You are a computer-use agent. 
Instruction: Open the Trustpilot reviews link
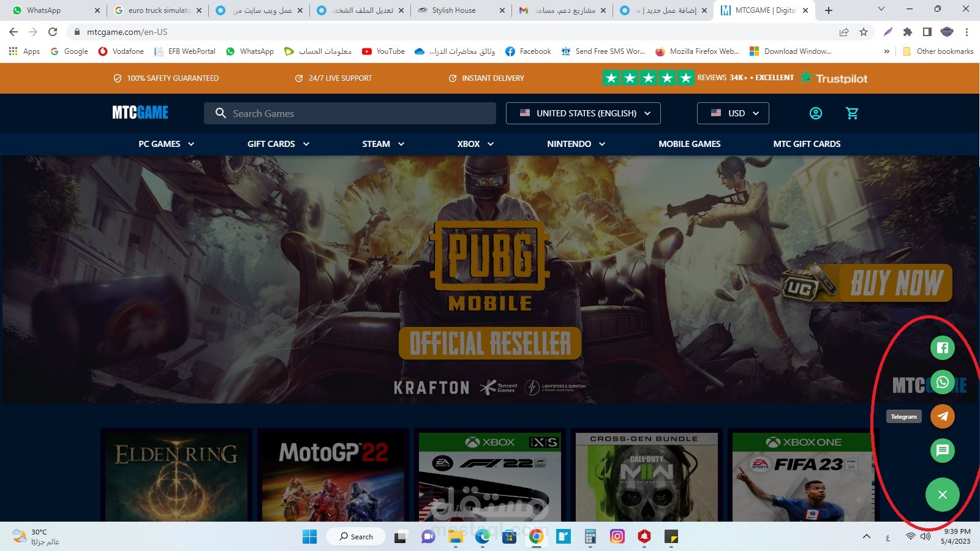(834, 78)
